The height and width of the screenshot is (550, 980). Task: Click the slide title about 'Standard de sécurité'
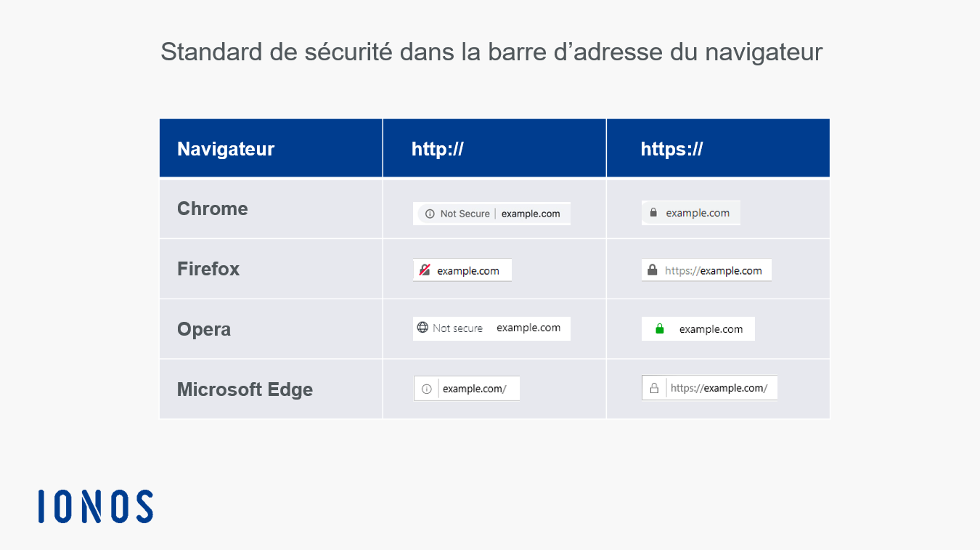pyautogui.click(x=491, y=52)
